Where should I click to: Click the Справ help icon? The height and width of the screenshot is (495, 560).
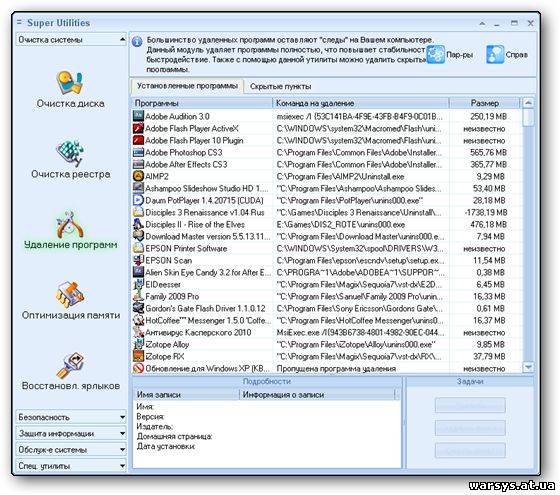(x=495, y=54)
